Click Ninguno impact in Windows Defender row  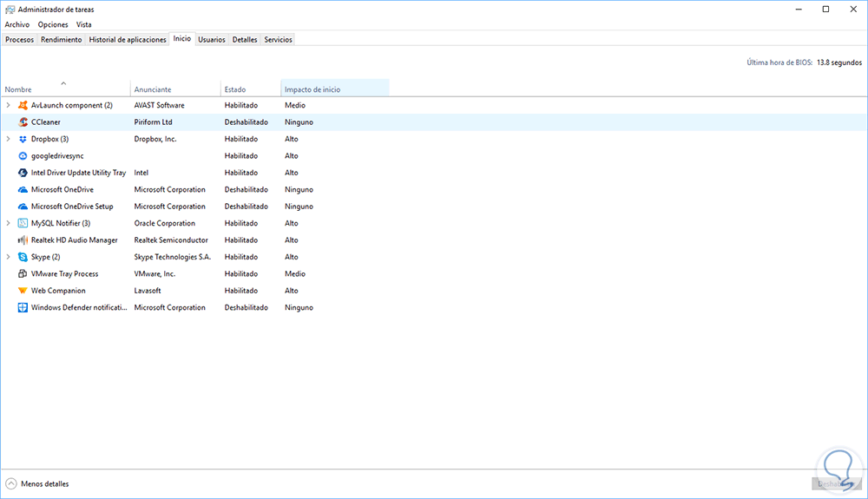point(299,307)
